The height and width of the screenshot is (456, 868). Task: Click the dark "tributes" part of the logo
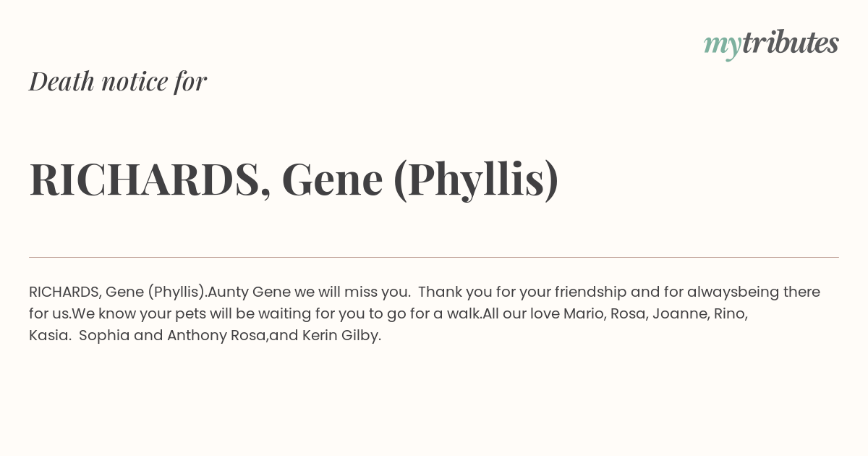[791, 43]
